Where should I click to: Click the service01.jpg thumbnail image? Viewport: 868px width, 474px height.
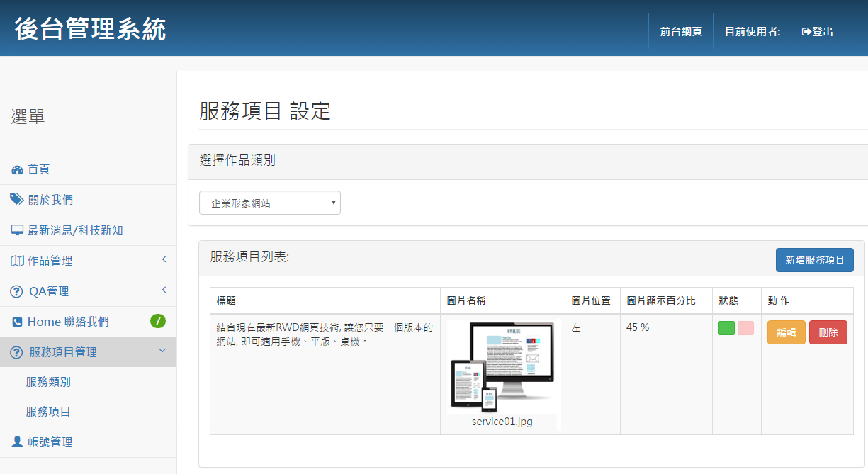pyautogui.click(x=502, y=367)
